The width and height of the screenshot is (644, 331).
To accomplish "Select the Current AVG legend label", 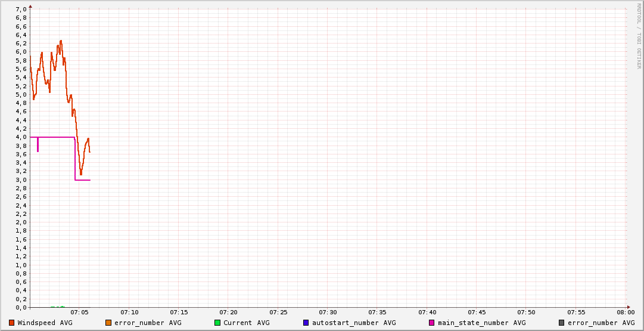I will pyautogui.click(x=247, y=323).
